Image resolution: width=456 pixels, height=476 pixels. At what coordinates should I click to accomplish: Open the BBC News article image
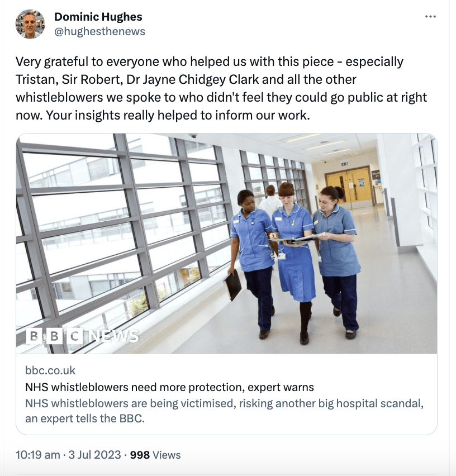tap(226, 244)
